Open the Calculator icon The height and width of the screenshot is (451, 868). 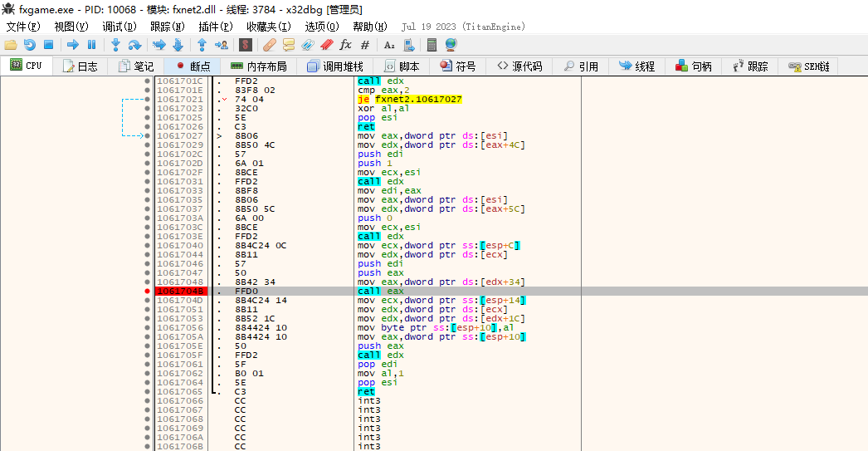coord(432,45)
